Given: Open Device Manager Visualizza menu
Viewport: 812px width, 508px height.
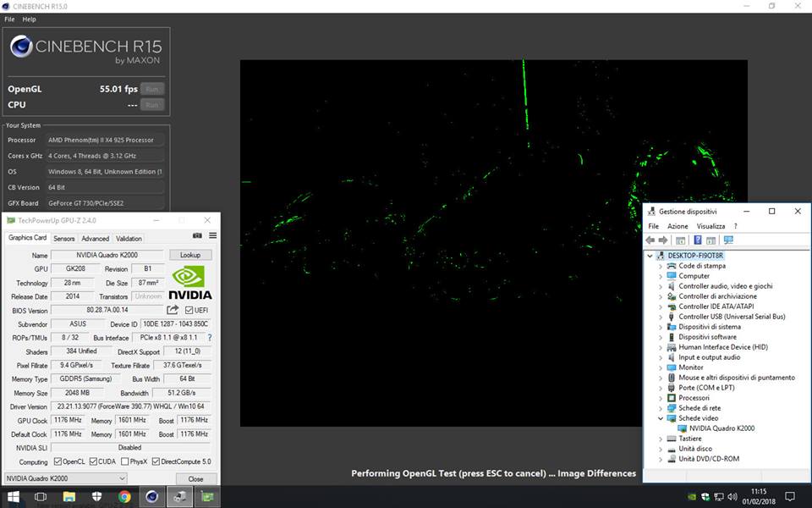Looking at the screenshot, I should tap(710, 226).
